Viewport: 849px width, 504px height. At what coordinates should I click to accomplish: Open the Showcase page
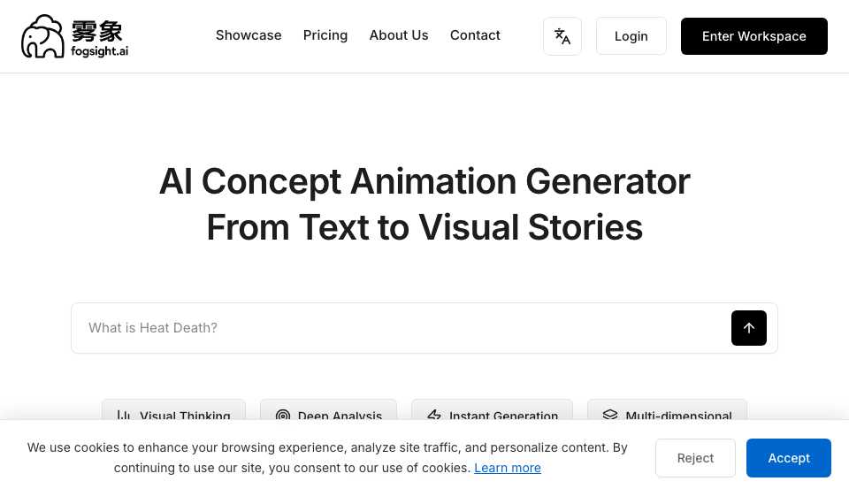(249, 35)
